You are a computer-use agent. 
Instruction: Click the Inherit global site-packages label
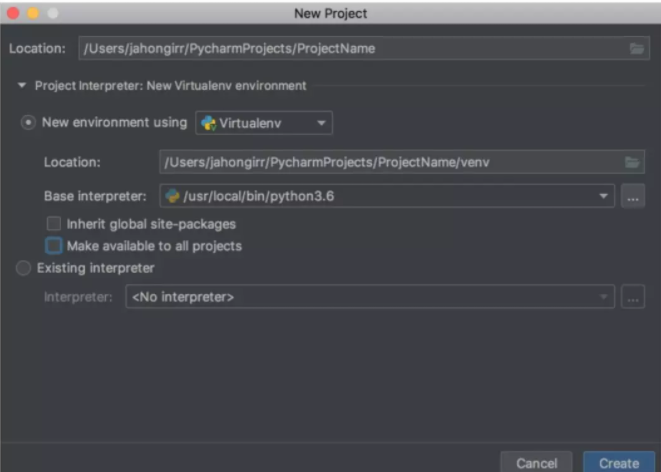point(151,224)
